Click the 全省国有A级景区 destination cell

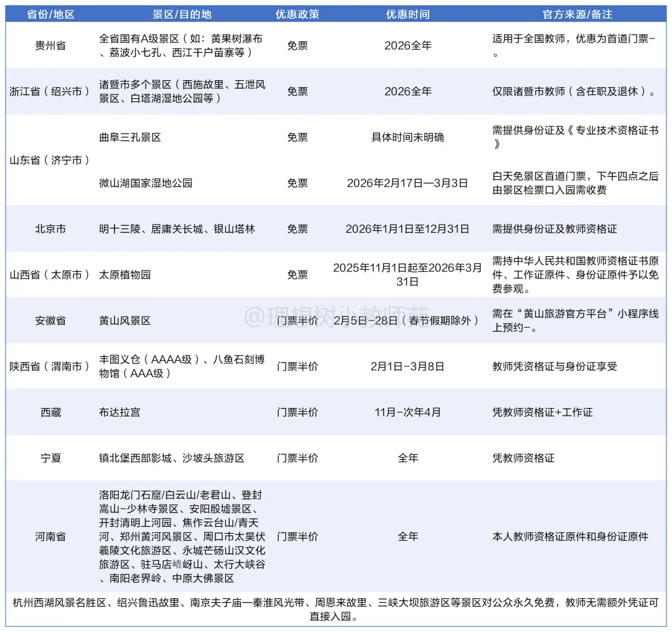coord(181,45)
